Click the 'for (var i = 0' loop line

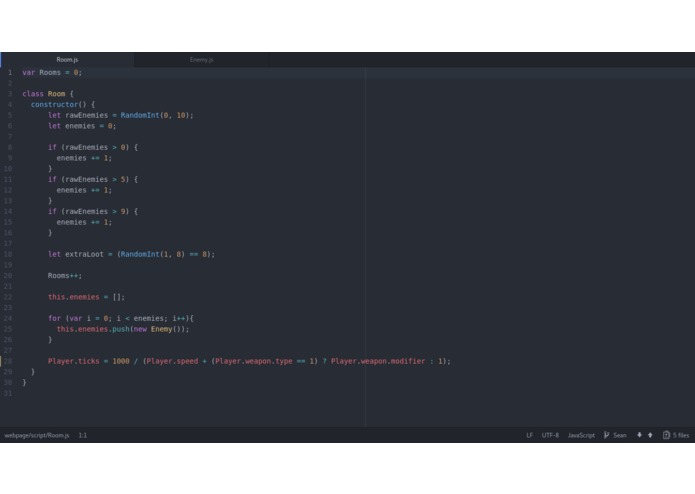click(x=121, y=318)
